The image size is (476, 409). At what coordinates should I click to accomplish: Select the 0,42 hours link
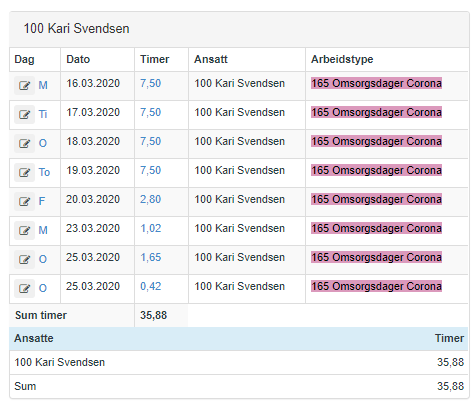tap(150, 286)
